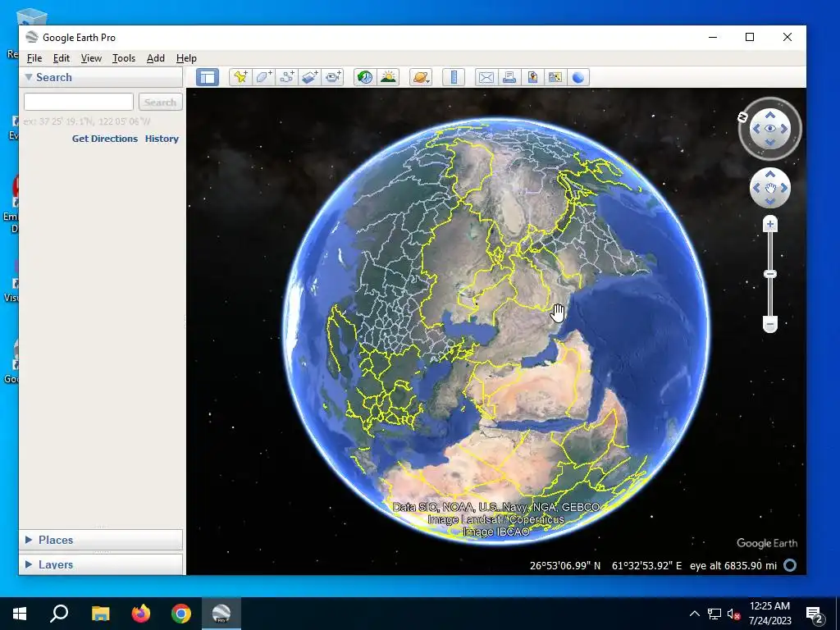Click the North N compass marker
Screen dimensions: 840x630
(x=742, y=116)
